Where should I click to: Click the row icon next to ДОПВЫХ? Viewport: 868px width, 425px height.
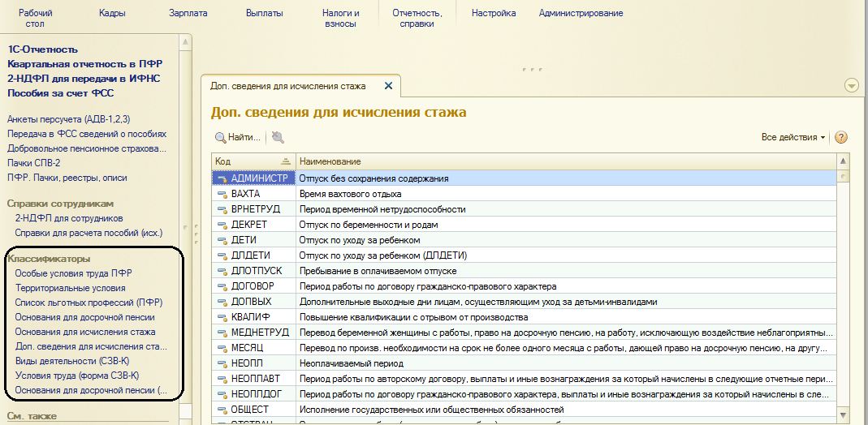click(x=223, y=302)
